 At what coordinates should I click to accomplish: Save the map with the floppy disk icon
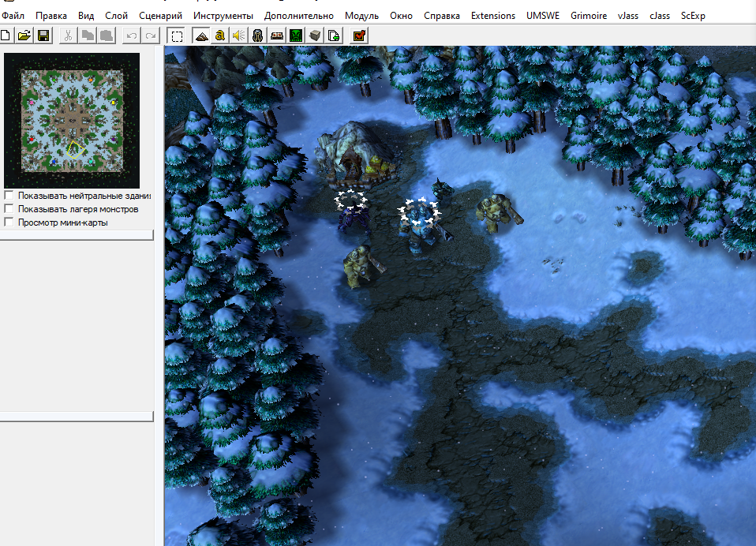[x=43, y=36]
